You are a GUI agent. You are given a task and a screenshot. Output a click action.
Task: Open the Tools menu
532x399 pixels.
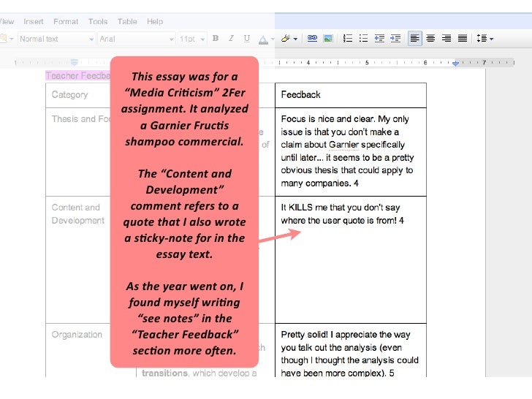point(98,21)
